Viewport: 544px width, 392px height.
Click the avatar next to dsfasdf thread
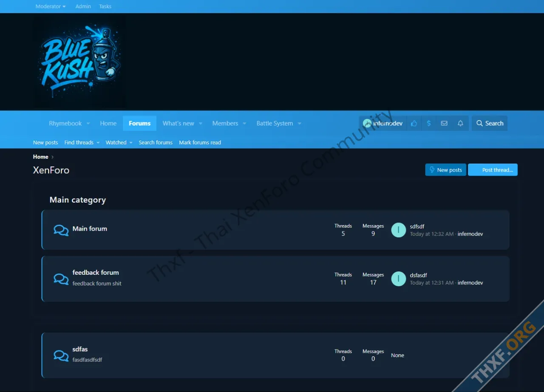[399, 279]
